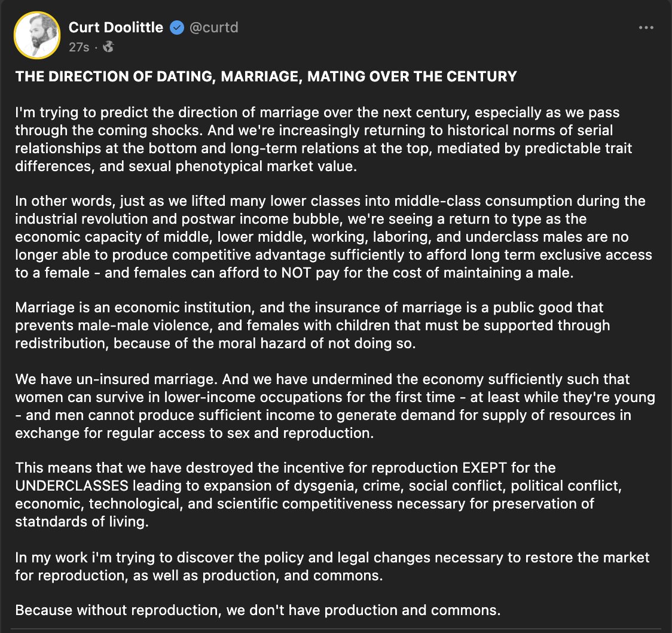Click the blue verified badge
Screen dimensions: 672x633
pos(177,28)
